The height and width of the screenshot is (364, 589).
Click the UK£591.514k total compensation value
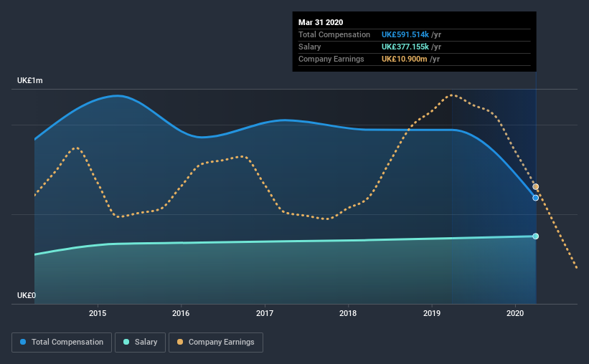(405, 34)
